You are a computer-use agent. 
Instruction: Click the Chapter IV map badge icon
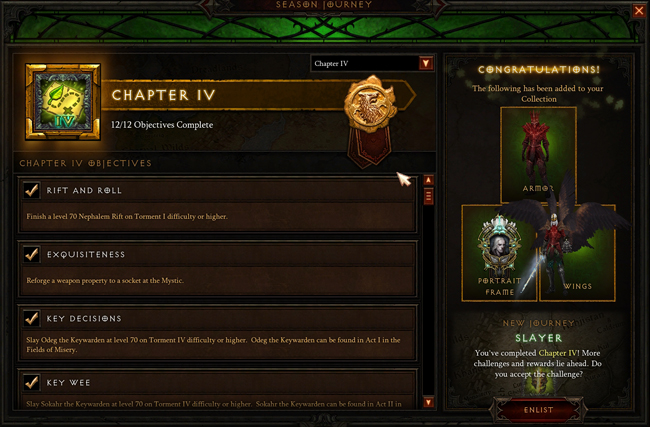tap(63, 102)
